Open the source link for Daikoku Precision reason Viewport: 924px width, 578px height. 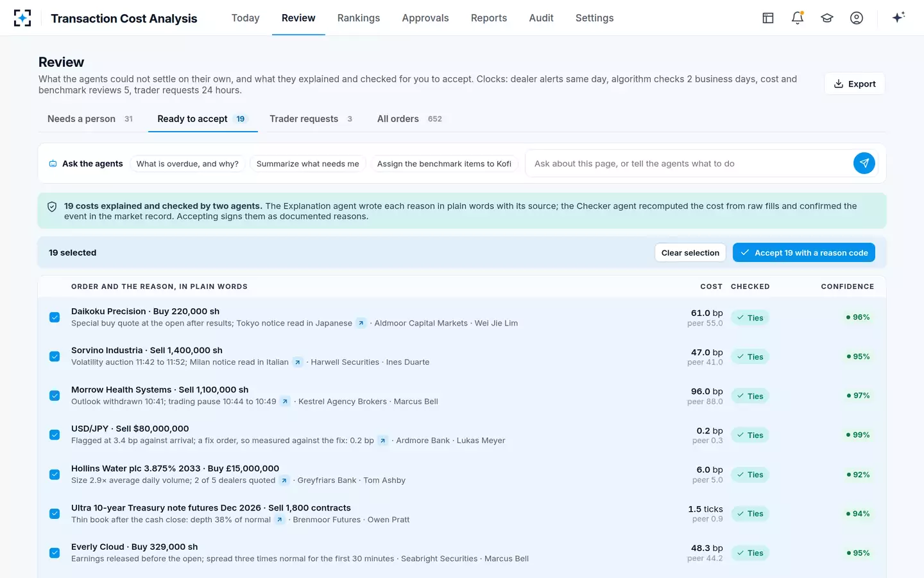point(361,323)
